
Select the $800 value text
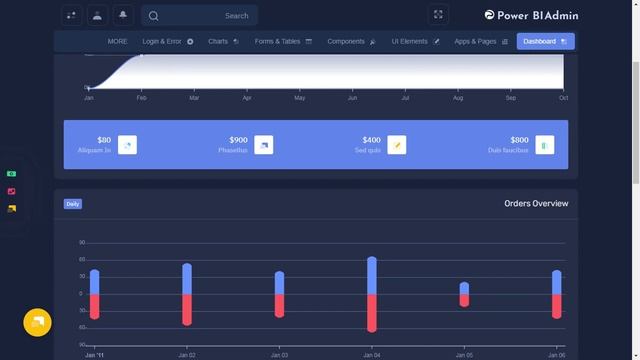tap(519, 140)
